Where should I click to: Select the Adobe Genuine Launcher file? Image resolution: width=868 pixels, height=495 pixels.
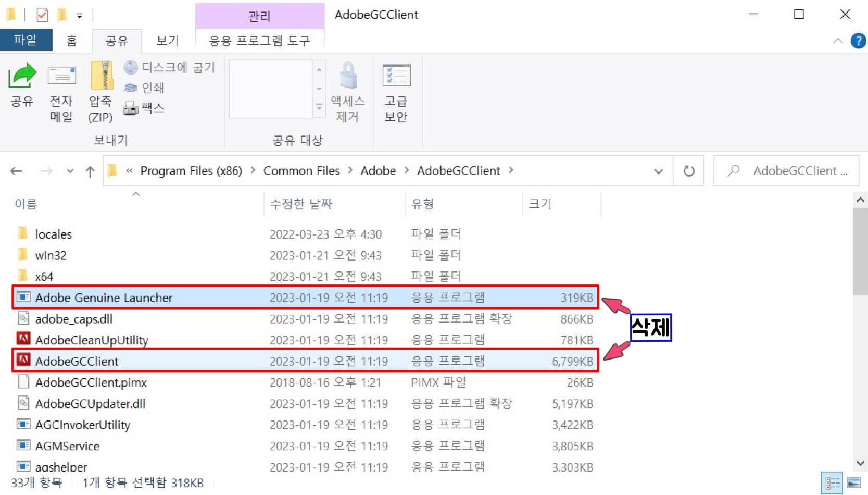point(305,298)
